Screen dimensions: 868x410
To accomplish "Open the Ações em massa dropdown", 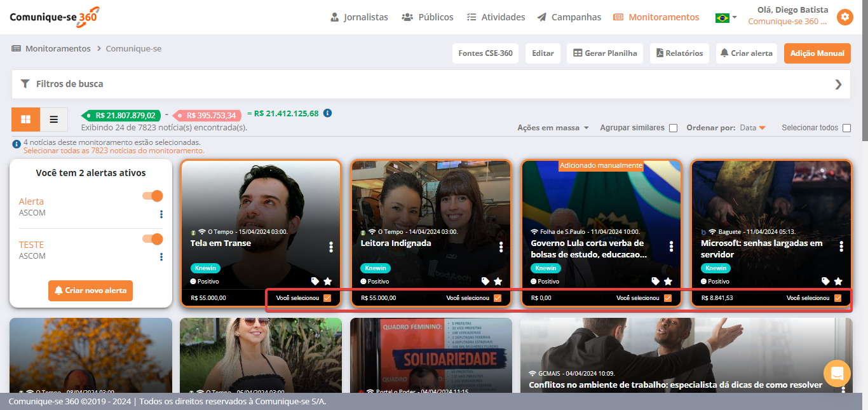I will coord(553,128).
